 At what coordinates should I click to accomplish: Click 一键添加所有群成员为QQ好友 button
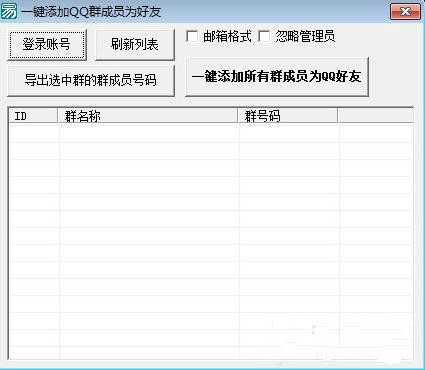277,77
